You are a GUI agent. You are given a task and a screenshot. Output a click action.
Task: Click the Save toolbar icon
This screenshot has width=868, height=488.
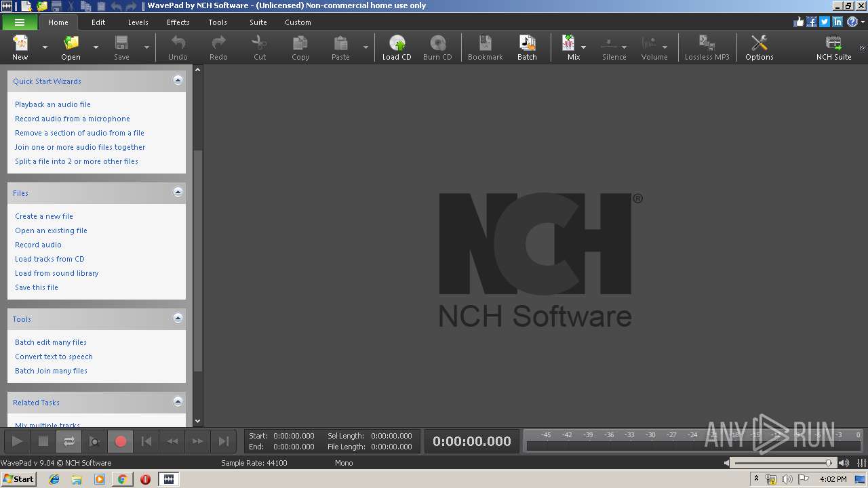(x=121, y=47)
